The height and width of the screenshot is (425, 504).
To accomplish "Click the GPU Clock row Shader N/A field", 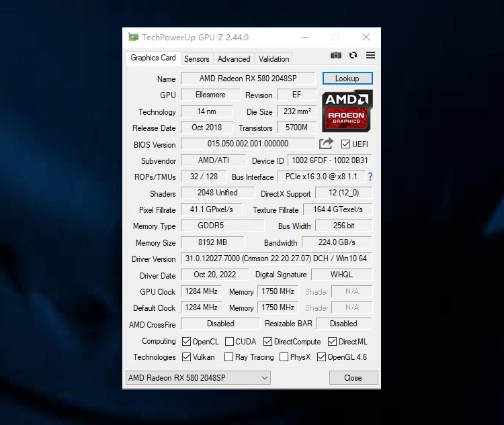I will click(x=352, y=291).
